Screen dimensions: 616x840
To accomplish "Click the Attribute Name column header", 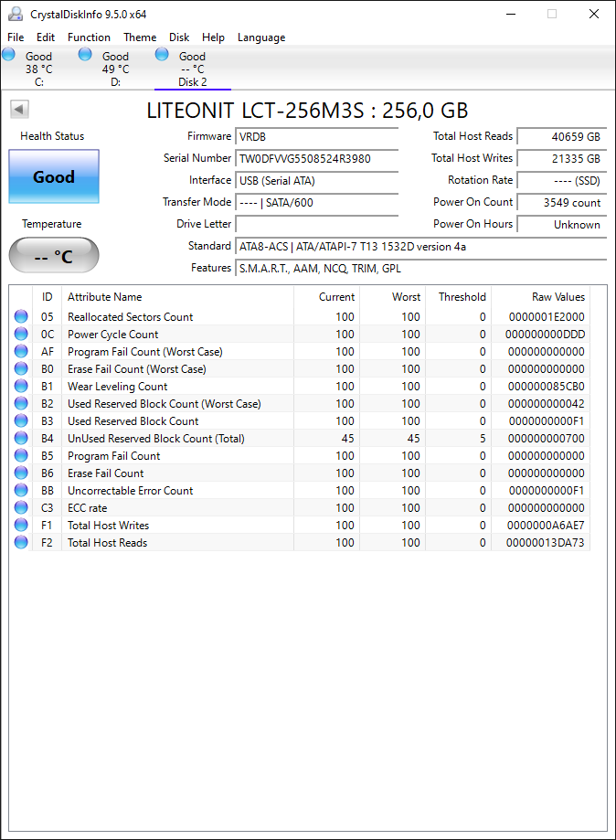I will click(x=177, y=297).
